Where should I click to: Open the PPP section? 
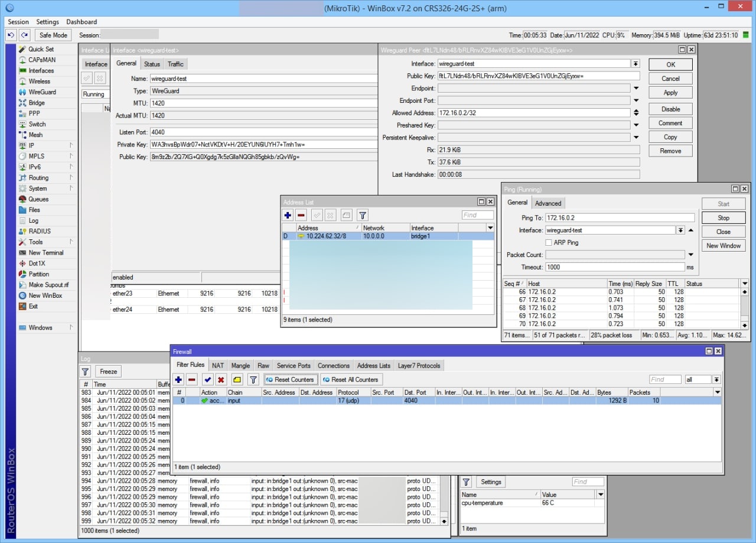tap(34, 113)
